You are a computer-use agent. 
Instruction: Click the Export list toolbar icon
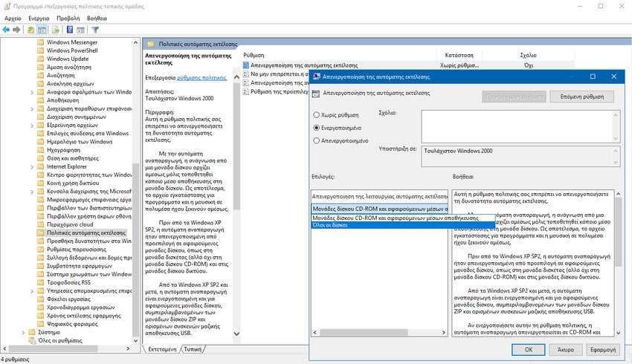tap(56, 30)
